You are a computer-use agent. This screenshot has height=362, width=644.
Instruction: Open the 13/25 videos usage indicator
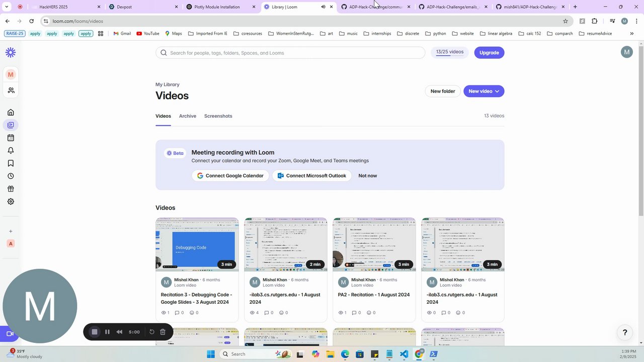(450, 52)
